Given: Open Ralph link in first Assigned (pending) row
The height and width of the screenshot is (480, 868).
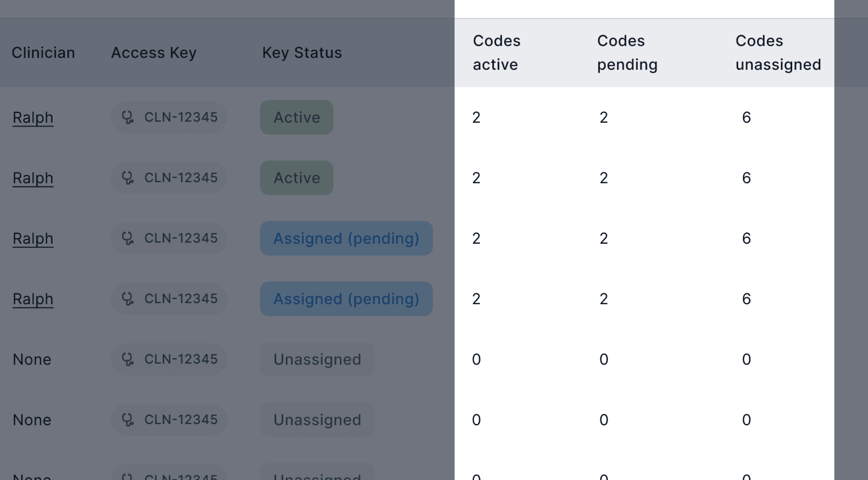Looking at the screenshot, I should (x=33, y=238).
